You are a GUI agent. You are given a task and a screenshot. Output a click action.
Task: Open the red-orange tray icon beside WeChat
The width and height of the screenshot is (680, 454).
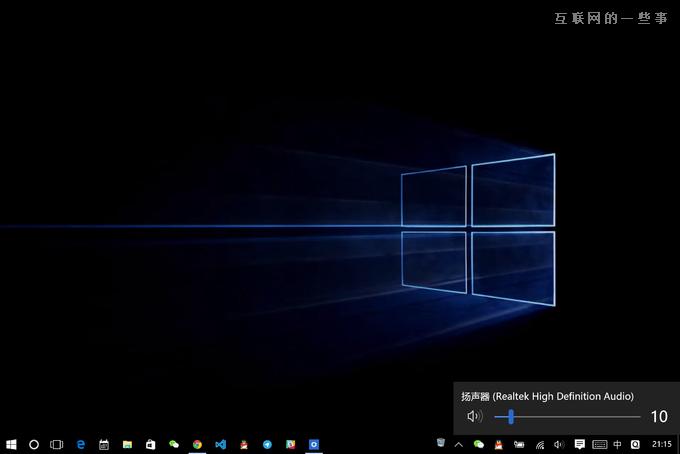(499, 444)
